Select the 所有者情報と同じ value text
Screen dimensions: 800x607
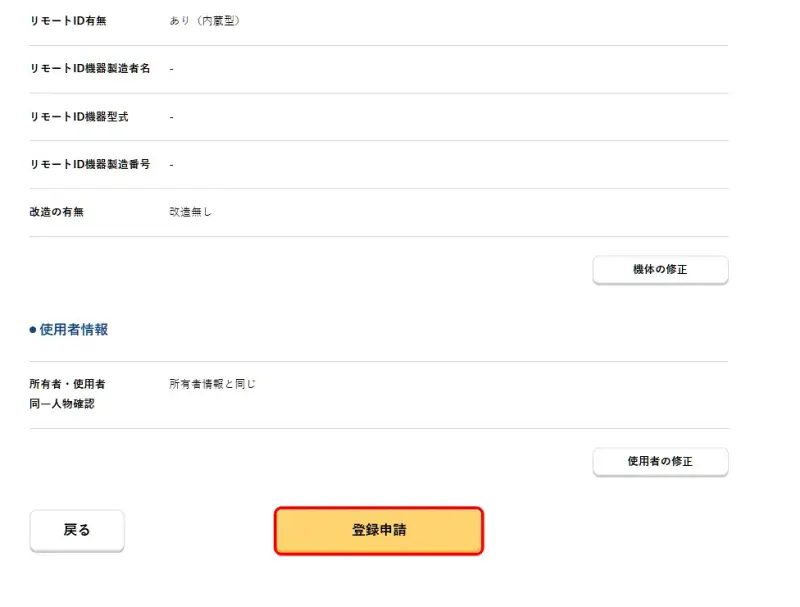tap(213, 384)
